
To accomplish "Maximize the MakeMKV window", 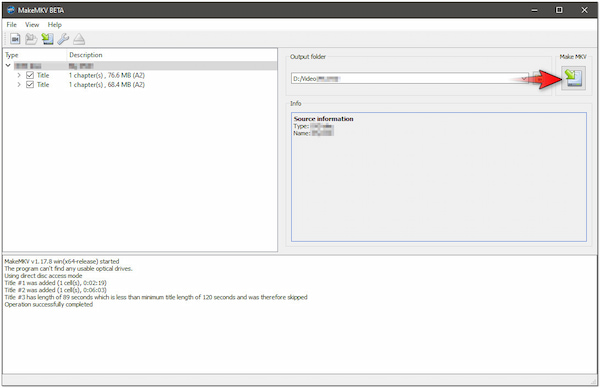I will pyautogui.click(x=559, y=10).
